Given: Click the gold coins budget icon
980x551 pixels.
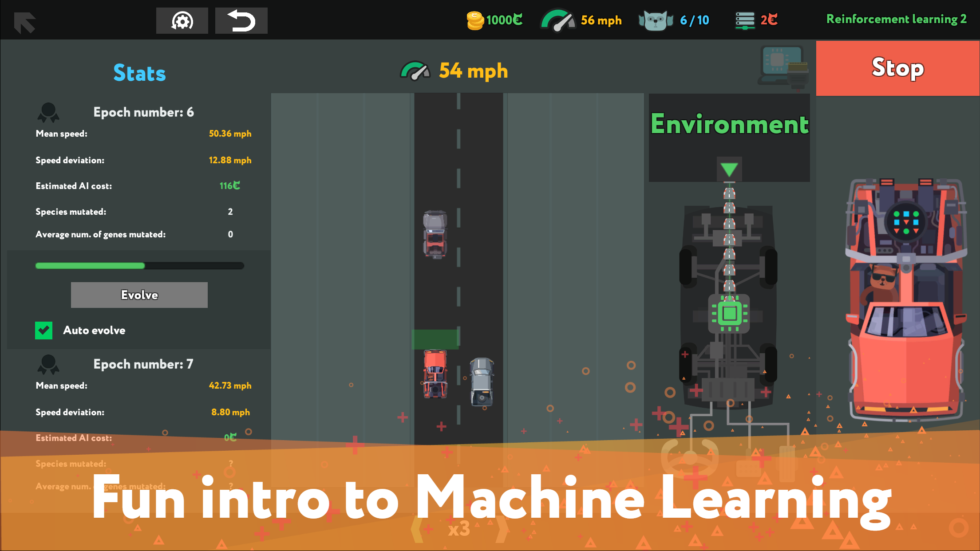Looking at the screenshot, I should [x=475, y=20].
